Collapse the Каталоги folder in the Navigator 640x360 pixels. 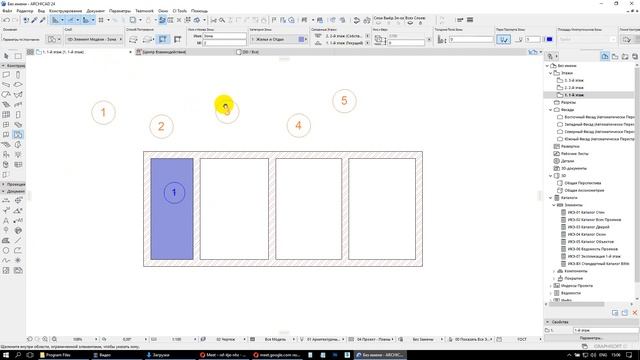(x=551, y=198)
